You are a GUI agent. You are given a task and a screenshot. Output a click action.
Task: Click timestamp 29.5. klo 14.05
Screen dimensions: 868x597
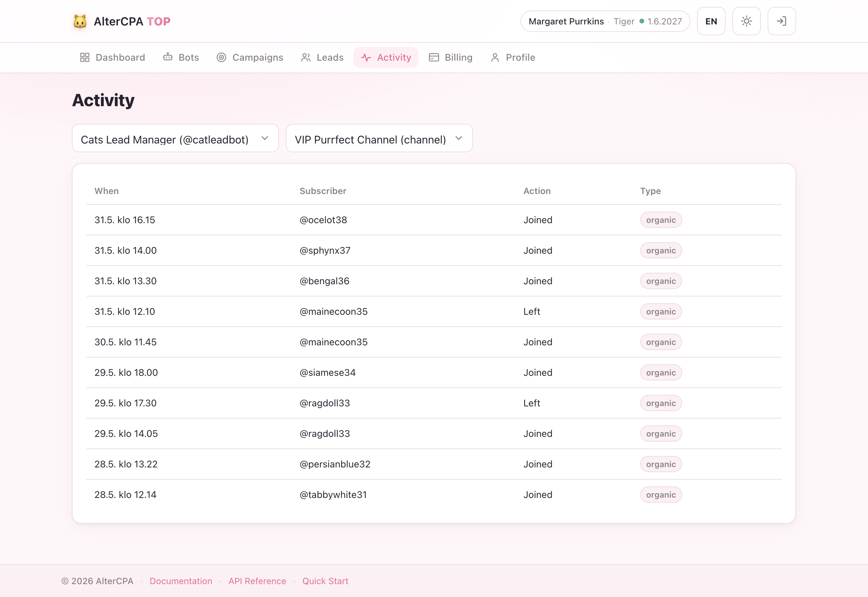coord(126,434)
